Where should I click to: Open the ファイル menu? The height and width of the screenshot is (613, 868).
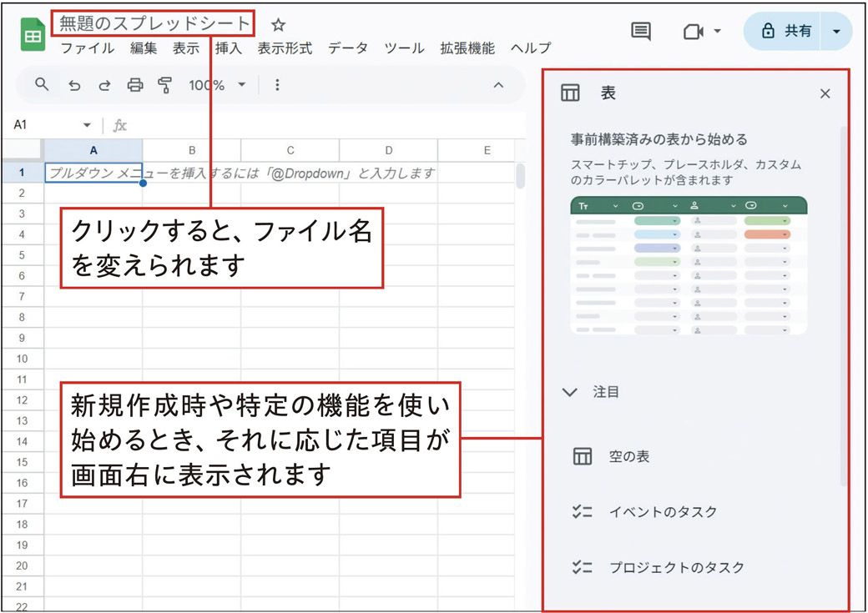click(x=87, y=48)
